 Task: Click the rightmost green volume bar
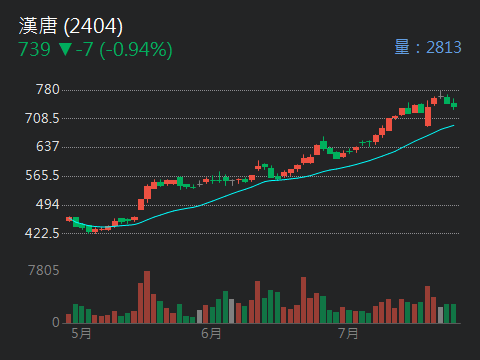click(x=453, y=313)
